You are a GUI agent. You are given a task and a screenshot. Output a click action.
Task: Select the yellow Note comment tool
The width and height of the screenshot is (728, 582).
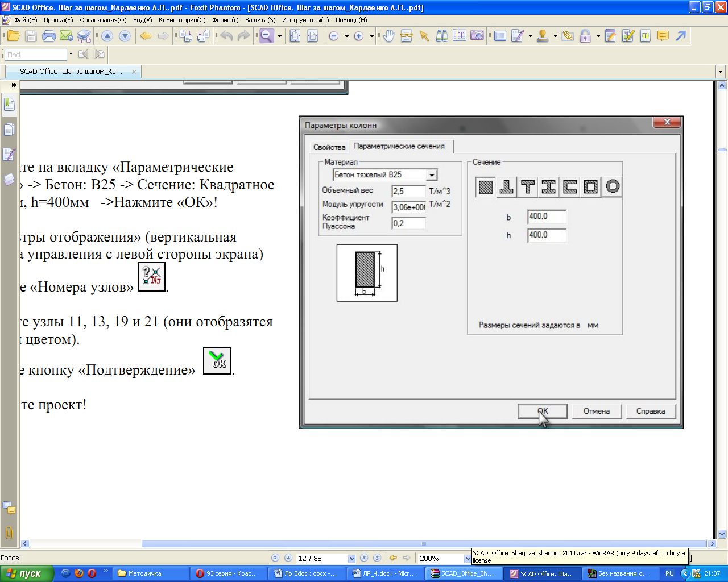click(x=663, y=36)
